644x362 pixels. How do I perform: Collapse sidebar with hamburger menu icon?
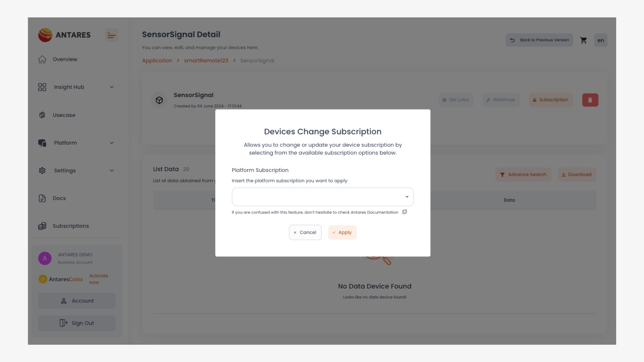(112, 35)
